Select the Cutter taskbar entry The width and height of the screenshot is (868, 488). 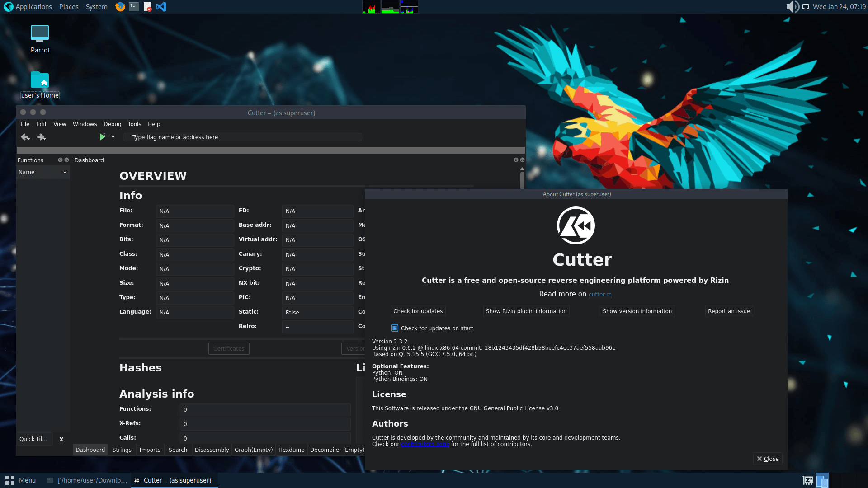175,480
